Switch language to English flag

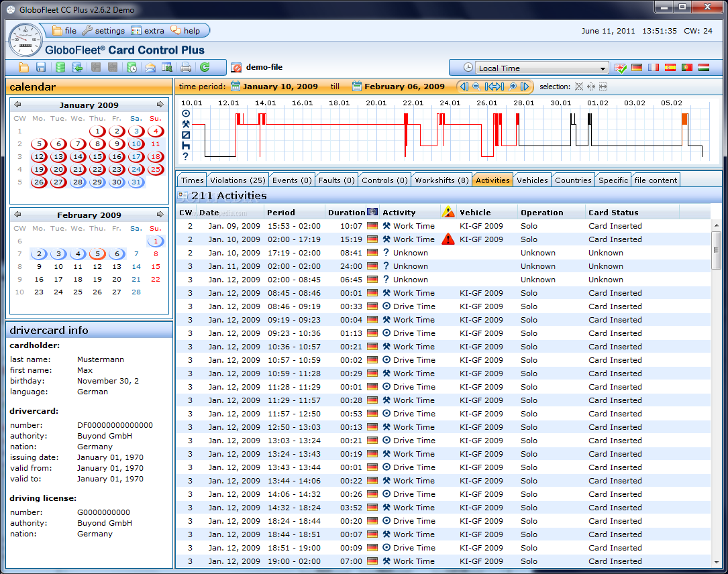[x=620, y=68]
